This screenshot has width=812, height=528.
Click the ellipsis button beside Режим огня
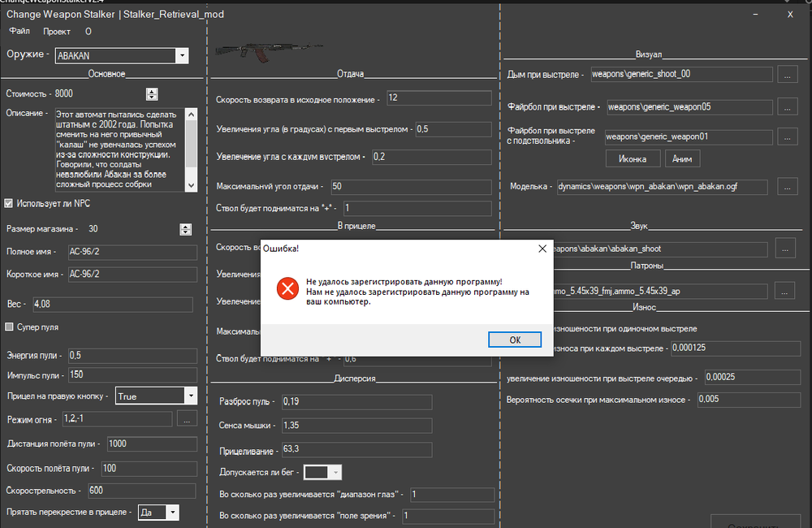coord(186,418)
